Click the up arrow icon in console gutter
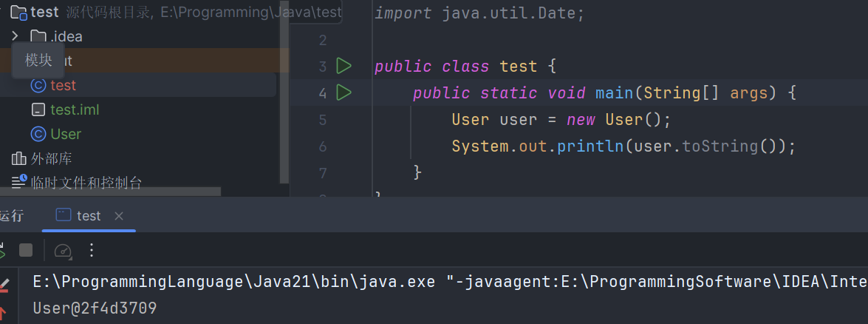The width and height of the screenshot is (868, 324). (x=3, y=312)
